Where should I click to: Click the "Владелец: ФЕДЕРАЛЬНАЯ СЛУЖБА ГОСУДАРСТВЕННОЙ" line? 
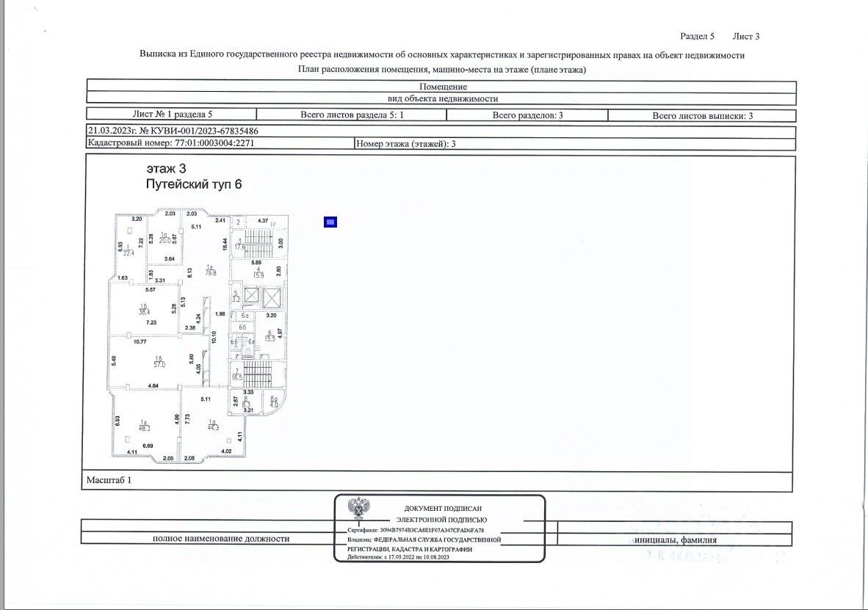coord(424,539)
